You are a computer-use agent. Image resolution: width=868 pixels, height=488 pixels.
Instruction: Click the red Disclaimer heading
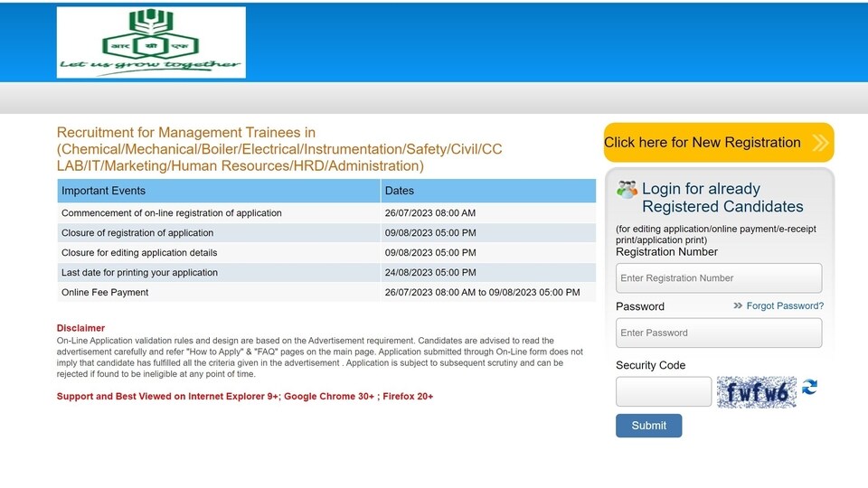[80, 328]
